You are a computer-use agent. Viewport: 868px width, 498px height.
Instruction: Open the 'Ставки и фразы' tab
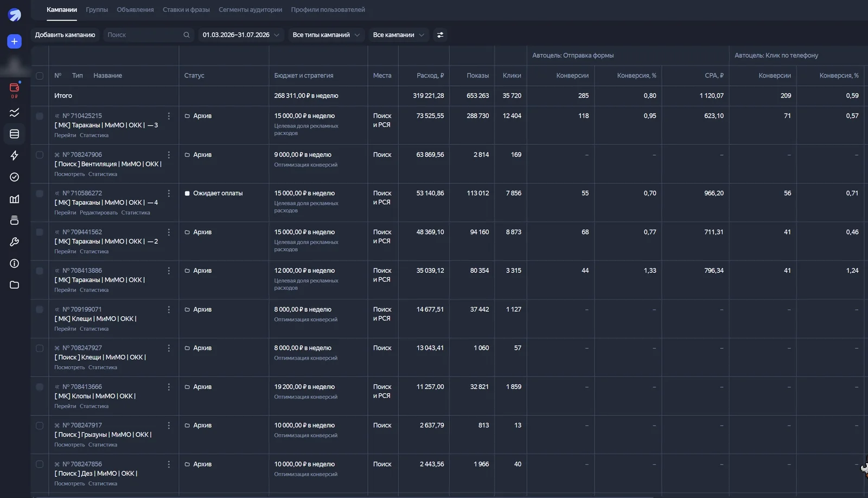[186, 10]
